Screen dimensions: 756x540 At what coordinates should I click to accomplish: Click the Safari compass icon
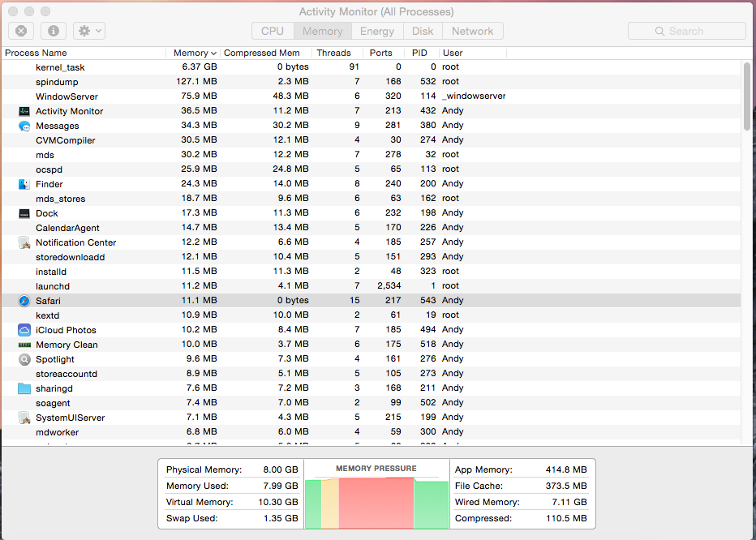pos(24,301)
